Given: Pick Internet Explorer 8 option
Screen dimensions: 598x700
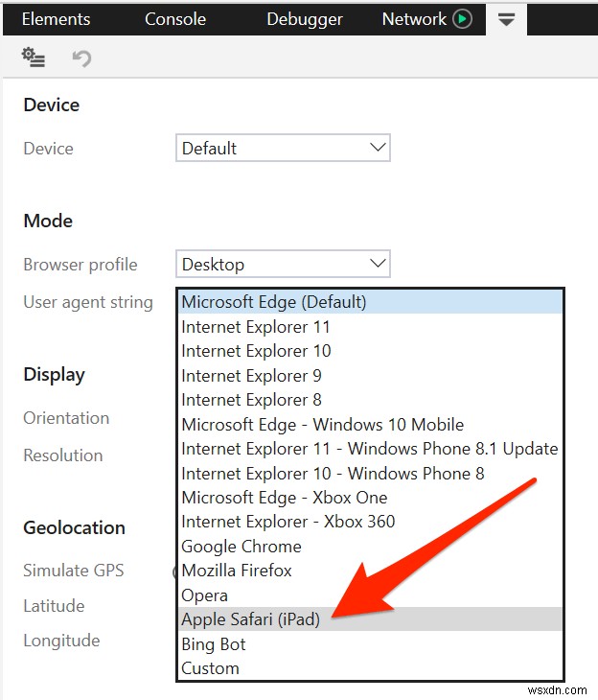Looking at the screenshot, I should 371,400.
